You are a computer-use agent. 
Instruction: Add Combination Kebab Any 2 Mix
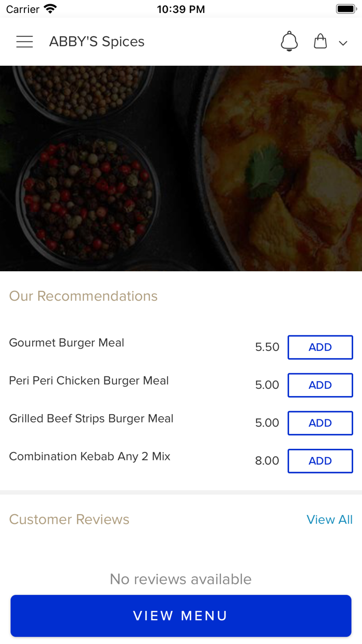(x=320, y=461)
